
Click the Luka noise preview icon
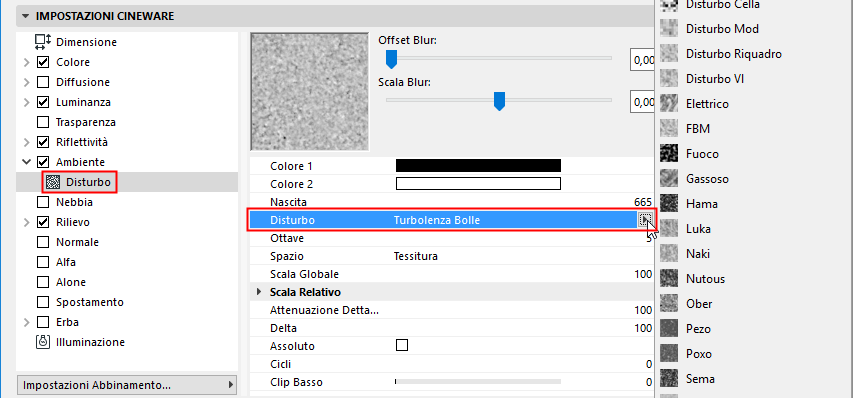pyautogui.click(x=669, y=228)
